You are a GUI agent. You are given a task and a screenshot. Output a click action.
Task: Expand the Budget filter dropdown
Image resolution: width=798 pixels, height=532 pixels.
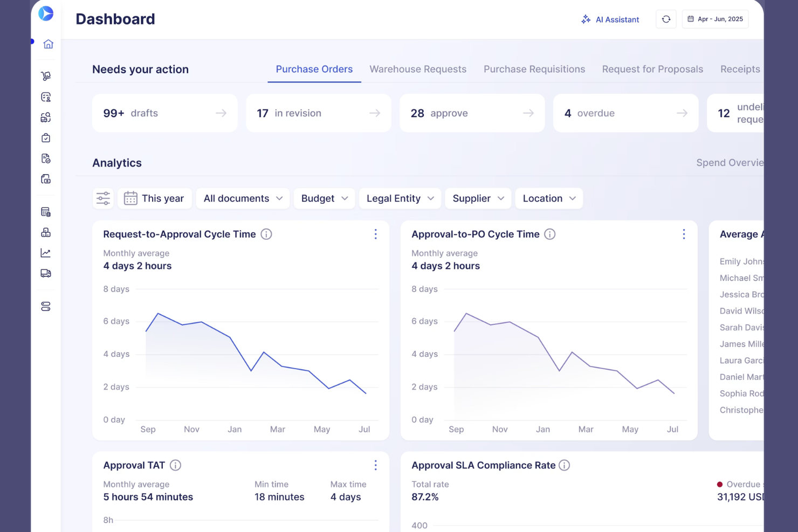tap(324, 198)
